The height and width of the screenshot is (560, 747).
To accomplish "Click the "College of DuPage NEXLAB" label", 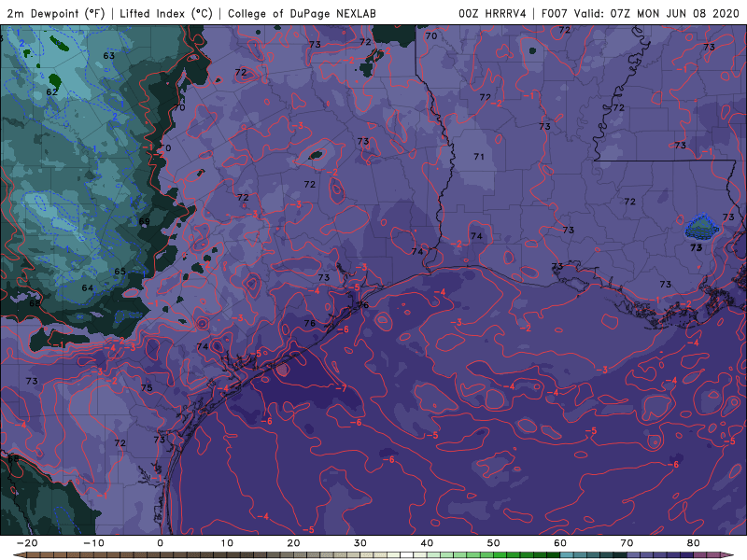I will point(302,13).
